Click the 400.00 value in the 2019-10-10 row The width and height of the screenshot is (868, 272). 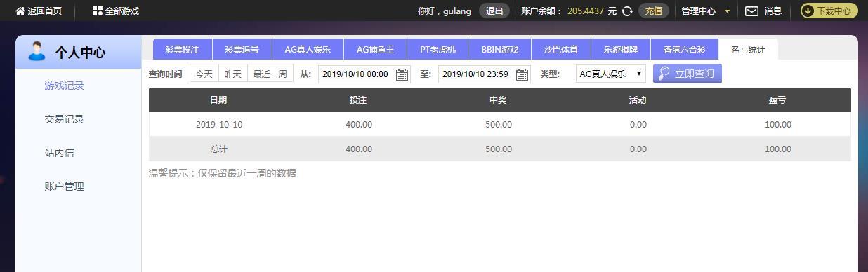pyautogui.click(x=359, y=125)
